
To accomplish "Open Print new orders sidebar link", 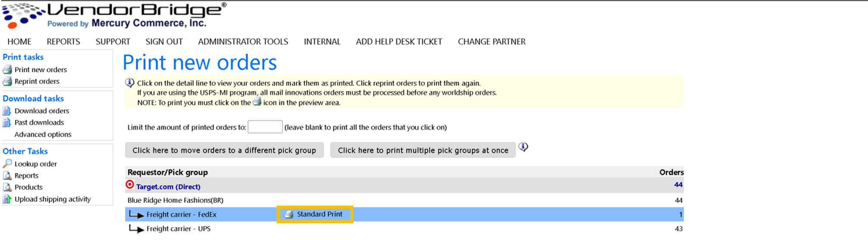I will pos(41,70).
